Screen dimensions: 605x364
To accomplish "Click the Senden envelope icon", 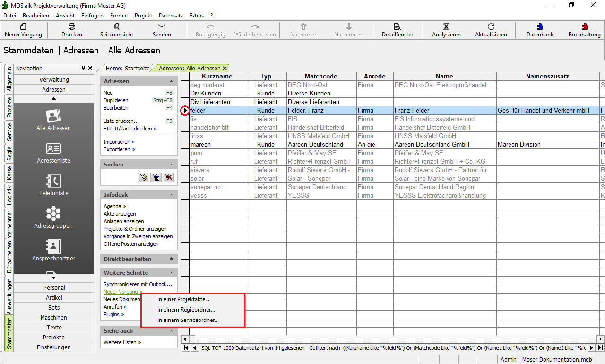I will pyautogui.click(x=162, y=27).
